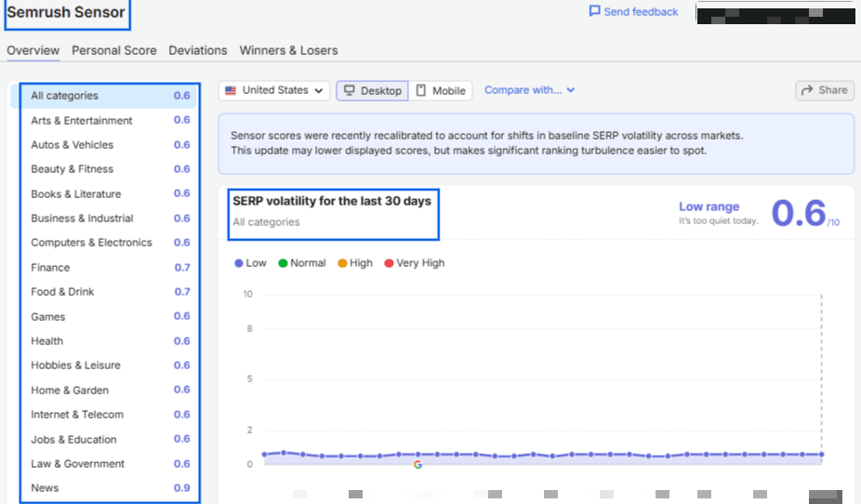The image size is (861, 504).
Task: Click the Share button
Action: point(825,90)
